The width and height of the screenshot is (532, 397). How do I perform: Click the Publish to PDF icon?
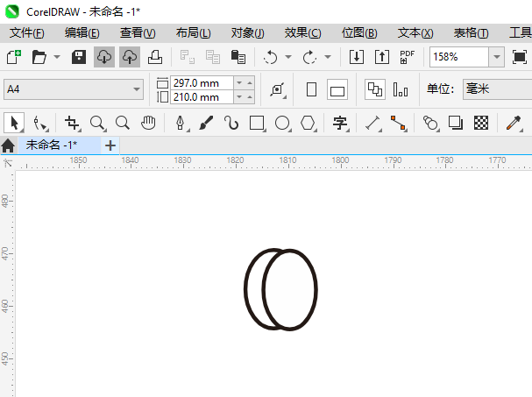408,57
